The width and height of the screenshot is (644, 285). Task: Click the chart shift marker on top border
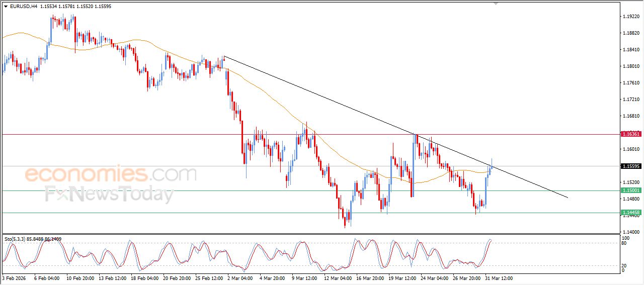tap(496, 3)
